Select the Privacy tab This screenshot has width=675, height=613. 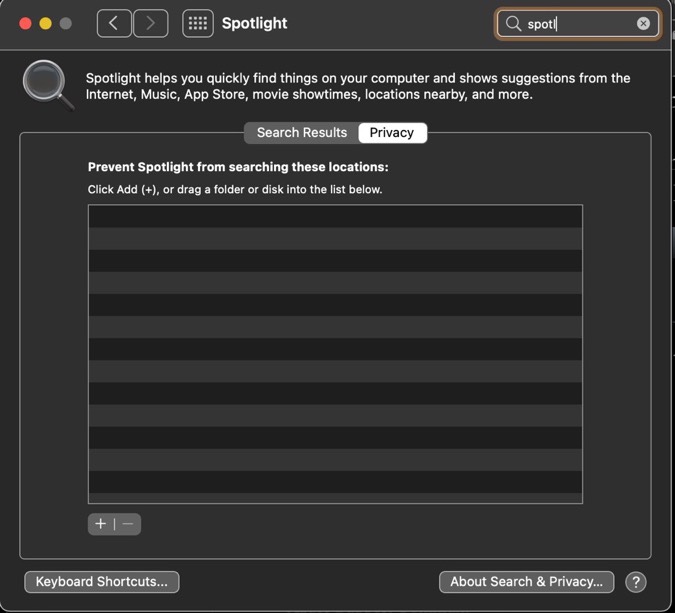coord(392,133)
